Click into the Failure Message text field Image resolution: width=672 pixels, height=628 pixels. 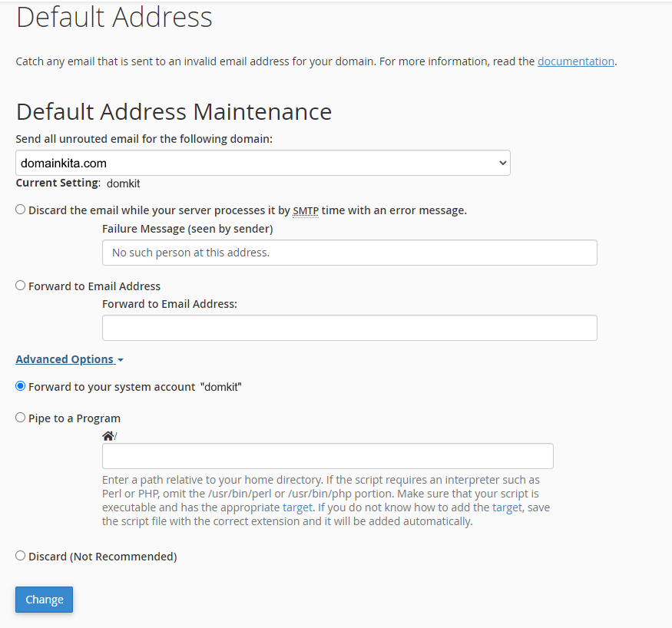pos(349,253)
